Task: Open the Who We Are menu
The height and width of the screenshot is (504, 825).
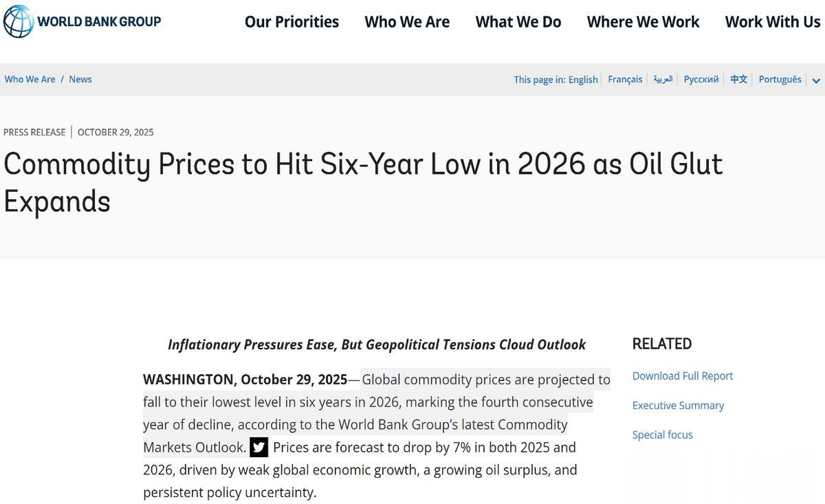Action: [407, 22]
